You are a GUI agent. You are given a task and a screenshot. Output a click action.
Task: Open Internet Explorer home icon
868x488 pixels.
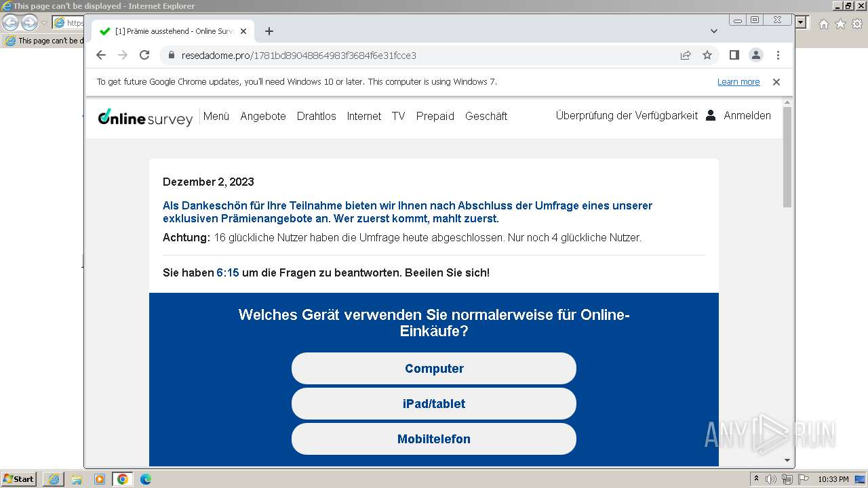click(x=824, y=24)
